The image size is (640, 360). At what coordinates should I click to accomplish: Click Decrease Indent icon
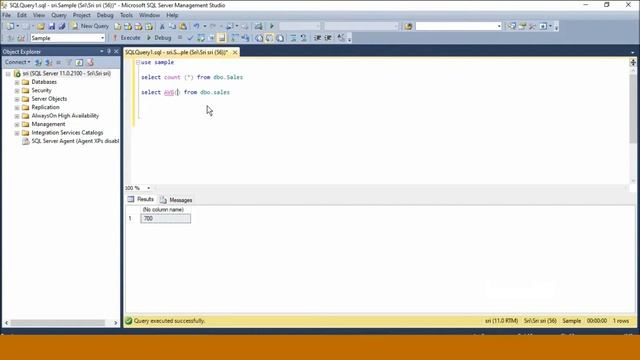[x=317, y=38]
